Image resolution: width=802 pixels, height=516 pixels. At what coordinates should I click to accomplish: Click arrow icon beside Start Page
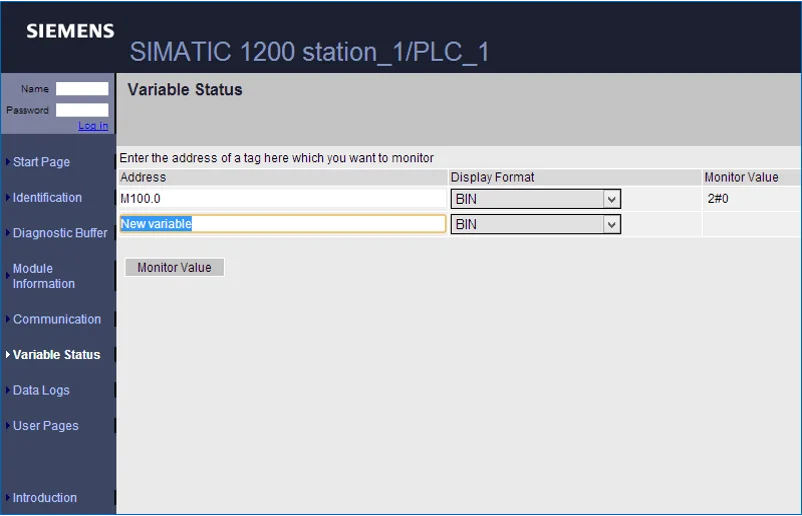coord(8,162)
